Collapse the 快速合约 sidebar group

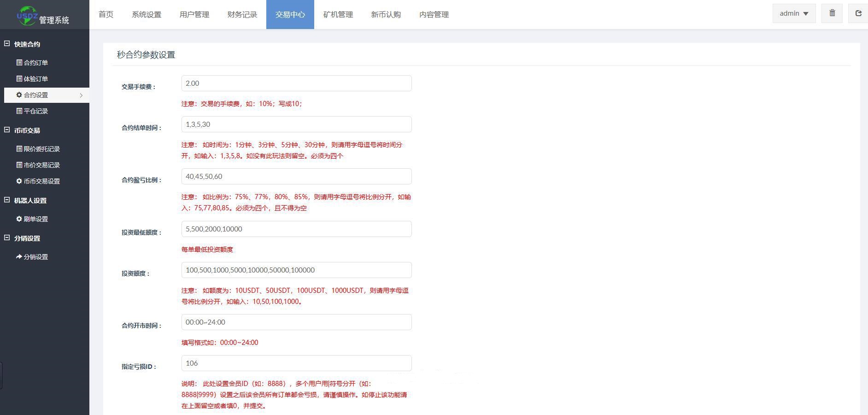(7, 44)
